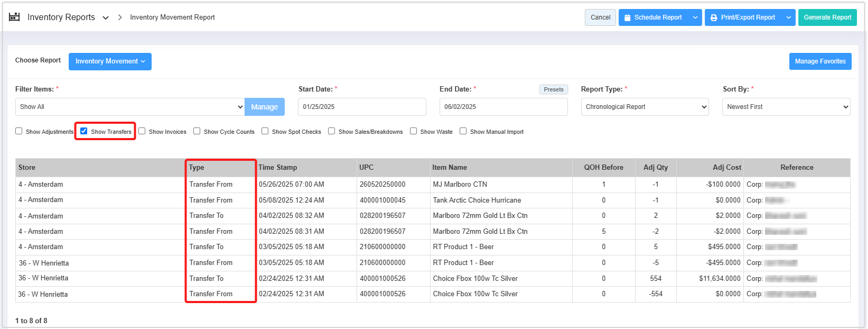Click the printer icon on Print/Export Report
The width and height of the screenshot is (868, 329).
coord(714,17)
